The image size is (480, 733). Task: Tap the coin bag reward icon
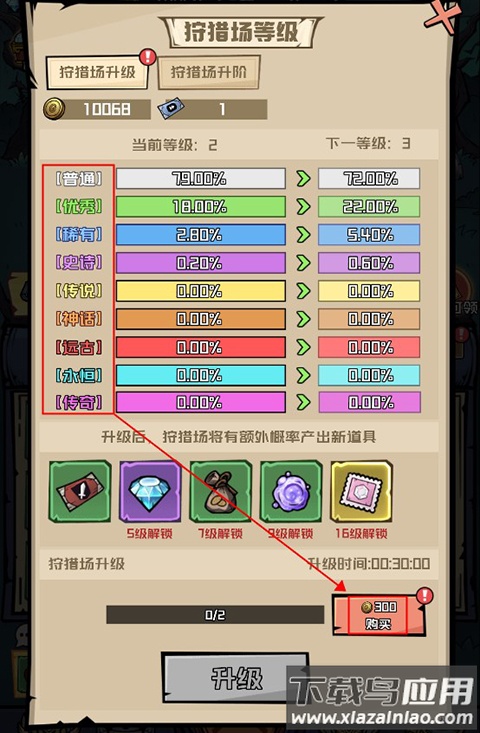[221, 491]
